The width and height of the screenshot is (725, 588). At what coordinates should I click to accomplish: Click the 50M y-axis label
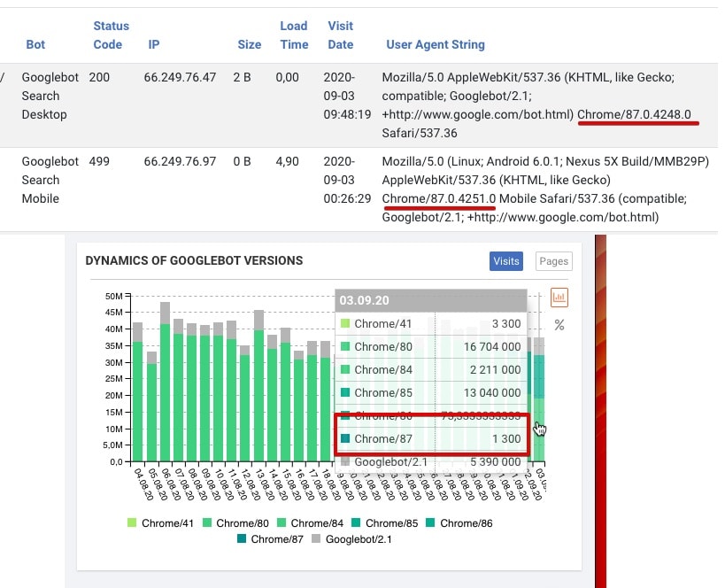coord(114,296)
